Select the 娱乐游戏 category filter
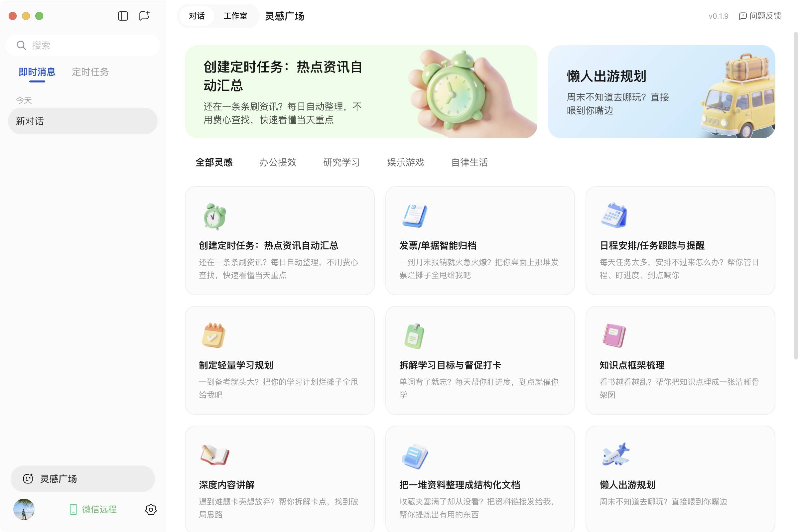798x532 pixels. [x=405, y=163]
